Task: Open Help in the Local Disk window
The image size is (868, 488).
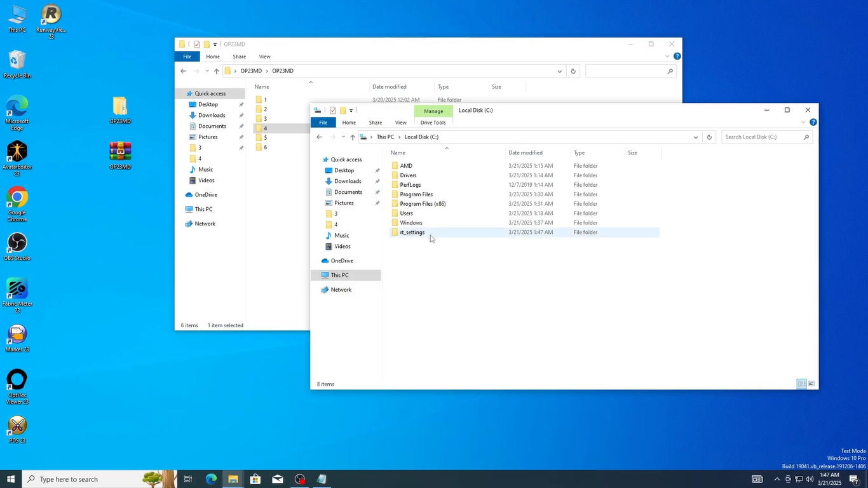Action: pos(813,123)
